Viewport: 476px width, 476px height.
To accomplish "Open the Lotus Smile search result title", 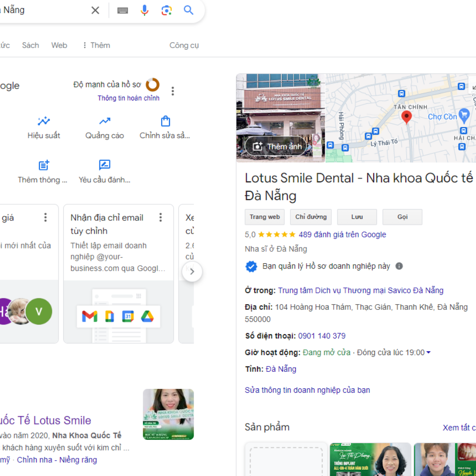I will pyautogui.click(x=46, y=420).
